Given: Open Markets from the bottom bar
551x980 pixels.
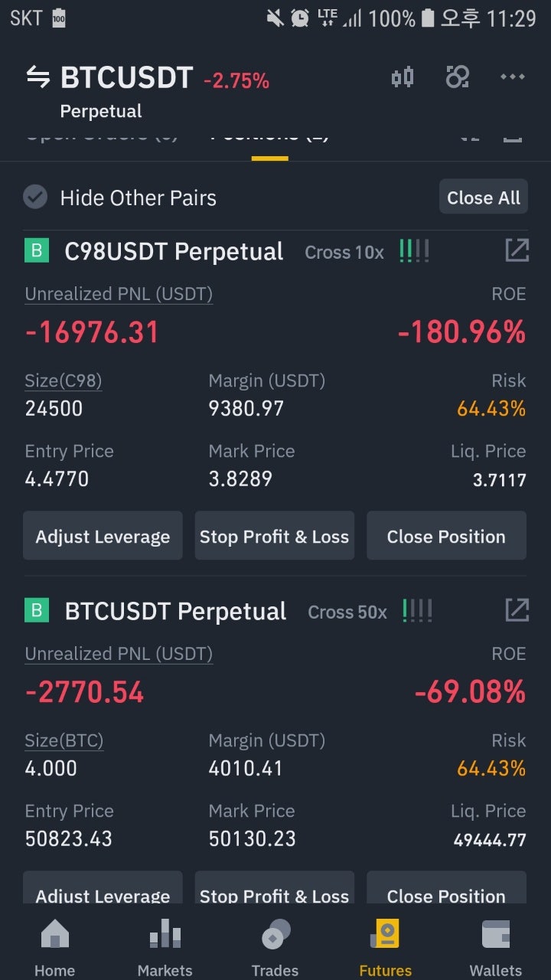Looking at the screenshot, I should coord(165,946).
